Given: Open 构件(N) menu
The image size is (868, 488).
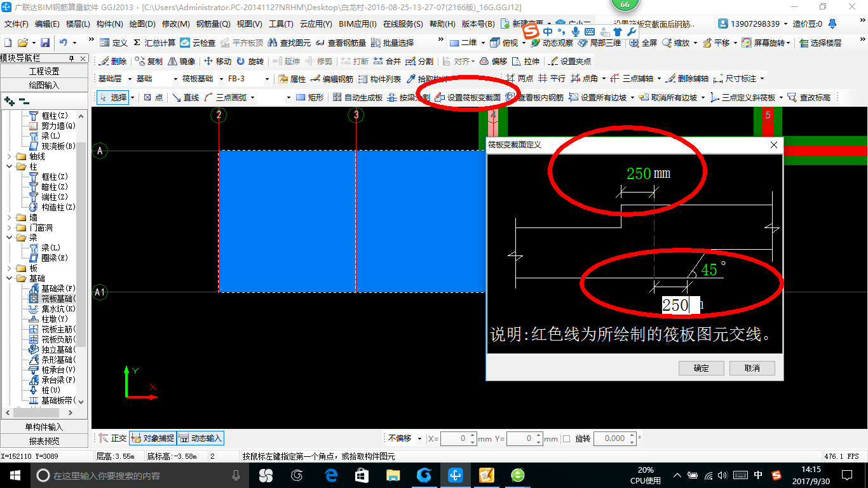Looking at the screenshot, I should point(110,24).
